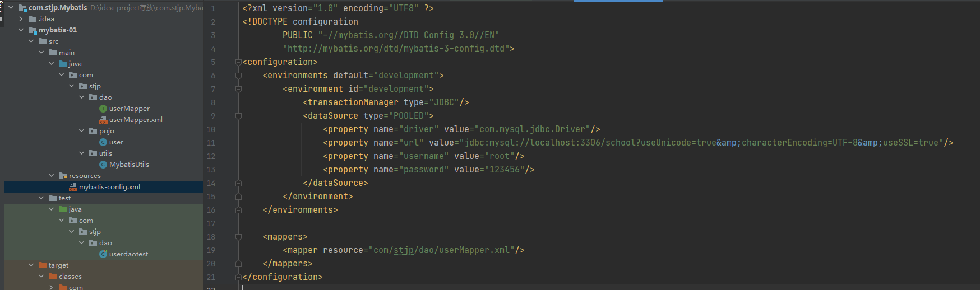The image size is (980, 290).
Task: Fold the <configuration> block at line 5
Action: point(238,62)
